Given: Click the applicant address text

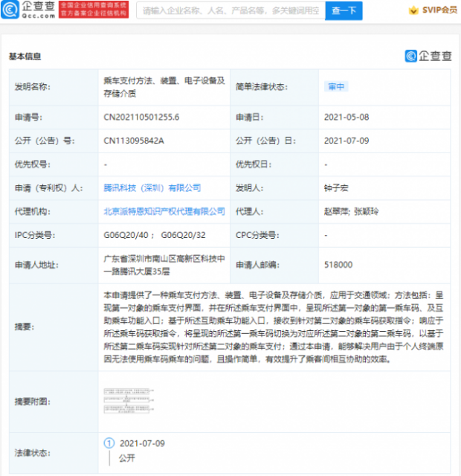Looking at the screenshot, I should coord(164,265).
